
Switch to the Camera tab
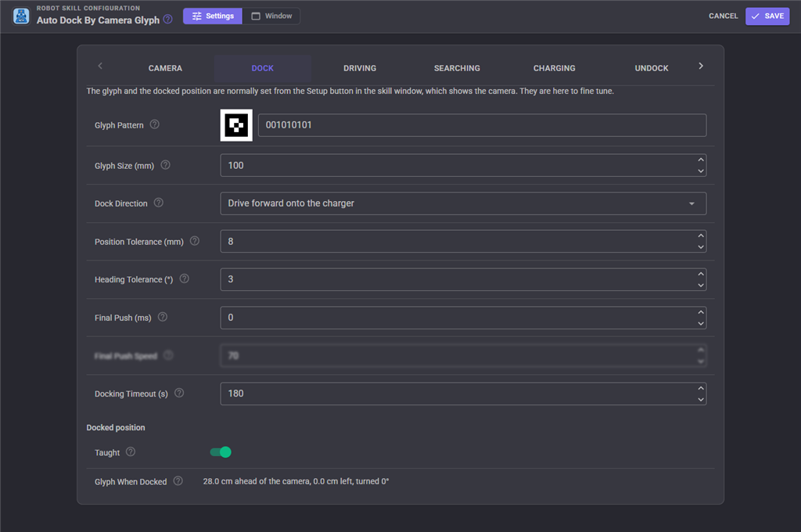pyautogui.click(x=166, y=69)
